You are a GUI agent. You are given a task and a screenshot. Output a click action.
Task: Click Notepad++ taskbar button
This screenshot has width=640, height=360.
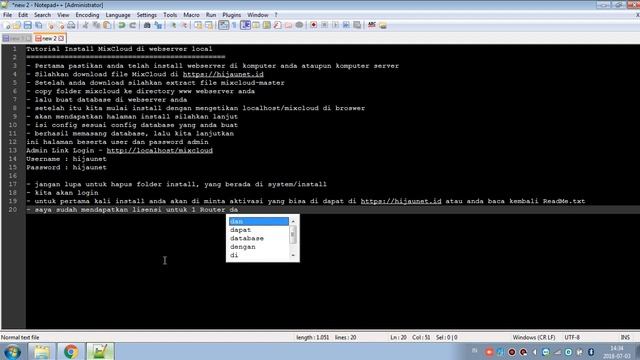click(100, 351)
